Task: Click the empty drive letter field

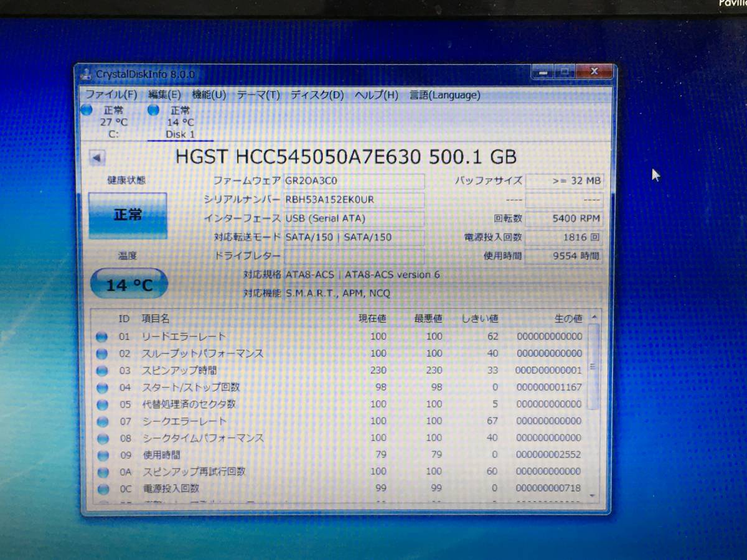Action: coord(354,256)
